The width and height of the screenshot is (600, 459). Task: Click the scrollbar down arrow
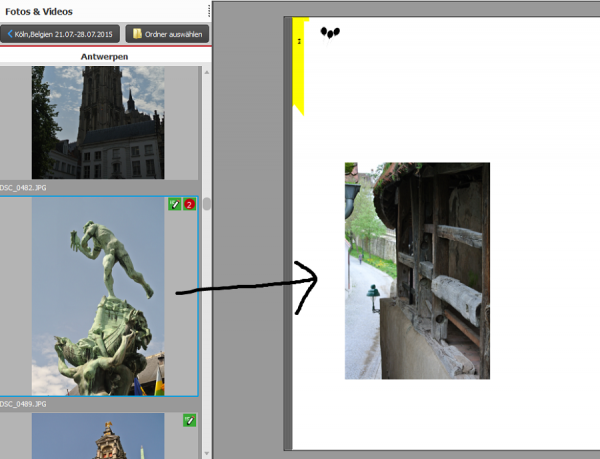click(207, 454)
